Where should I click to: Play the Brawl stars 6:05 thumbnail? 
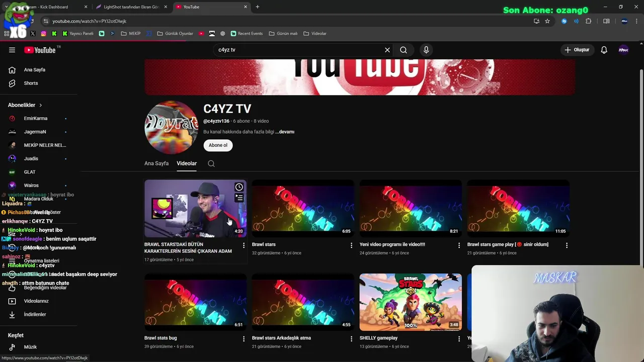click(x=303, y=208)
